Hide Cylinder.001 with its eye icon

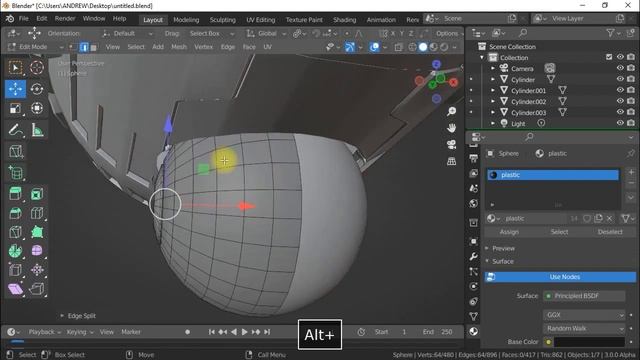point(620,90)
